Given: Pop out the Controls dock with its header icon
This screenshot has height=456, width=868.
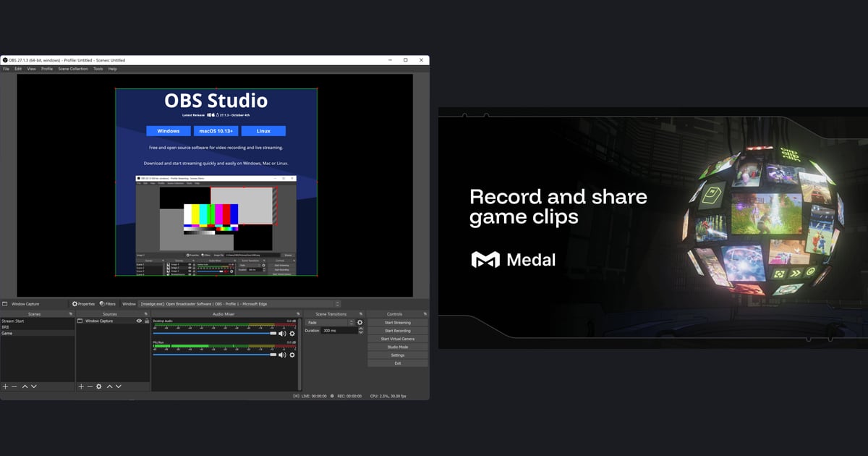Looking at the screenshot, I should pos(425,314).
